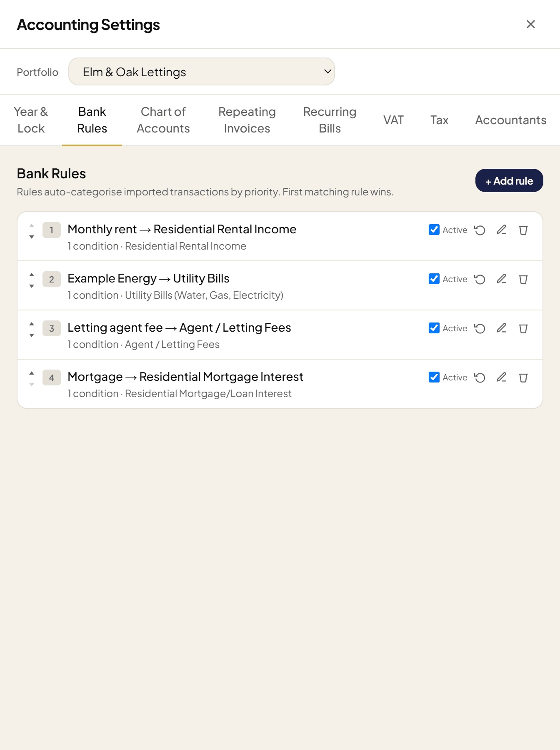
Task: Delete the Mortgage rule
Action: (523, 377)
